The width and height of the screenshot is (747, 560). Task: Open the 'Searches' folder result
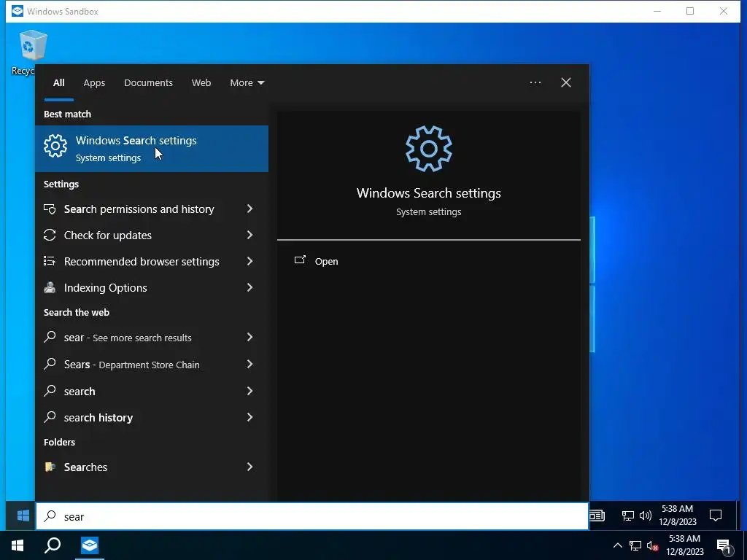coord(85,467)
